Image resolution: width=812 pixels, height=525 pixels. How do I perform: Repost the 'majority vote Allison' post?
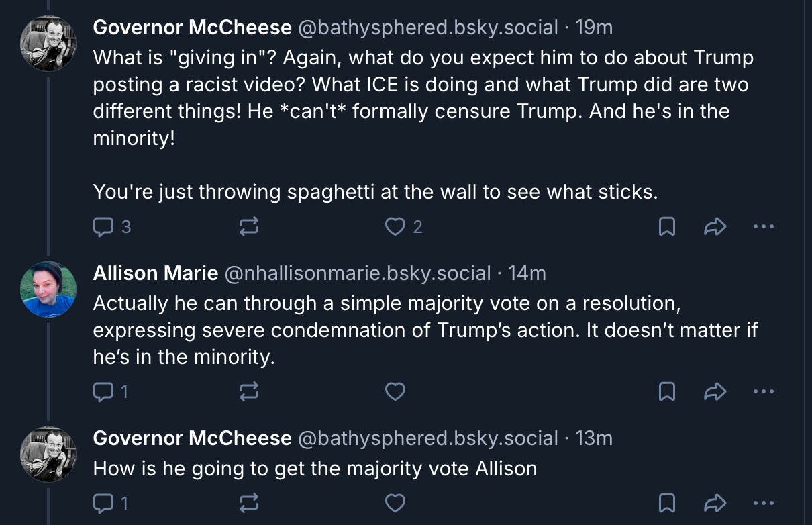tap(248, 502)
